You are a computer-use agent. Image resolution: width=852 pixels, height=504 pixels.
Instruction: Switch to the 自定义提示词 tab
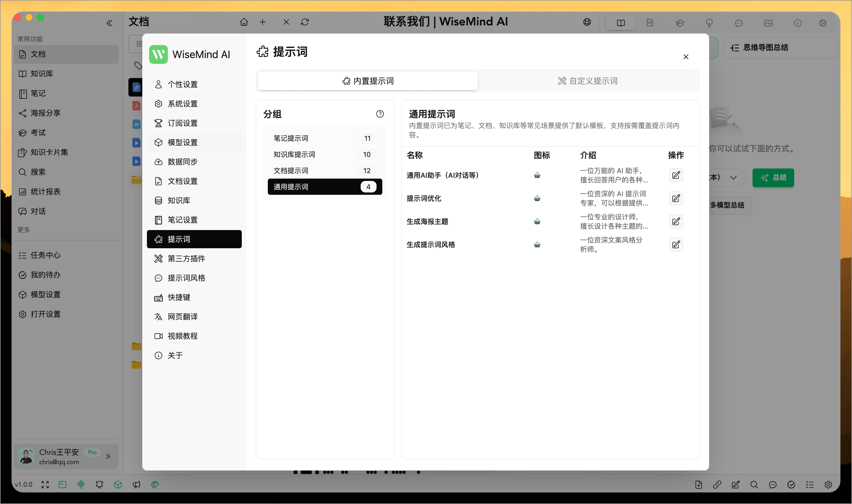[x=588, y=81]
